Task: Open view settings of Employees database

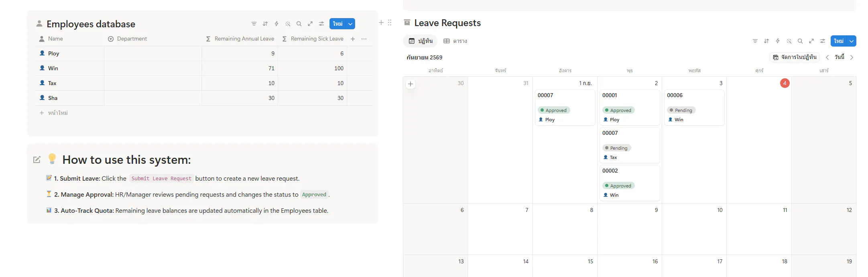Action: pyautogui.click(x=321, y=24)
